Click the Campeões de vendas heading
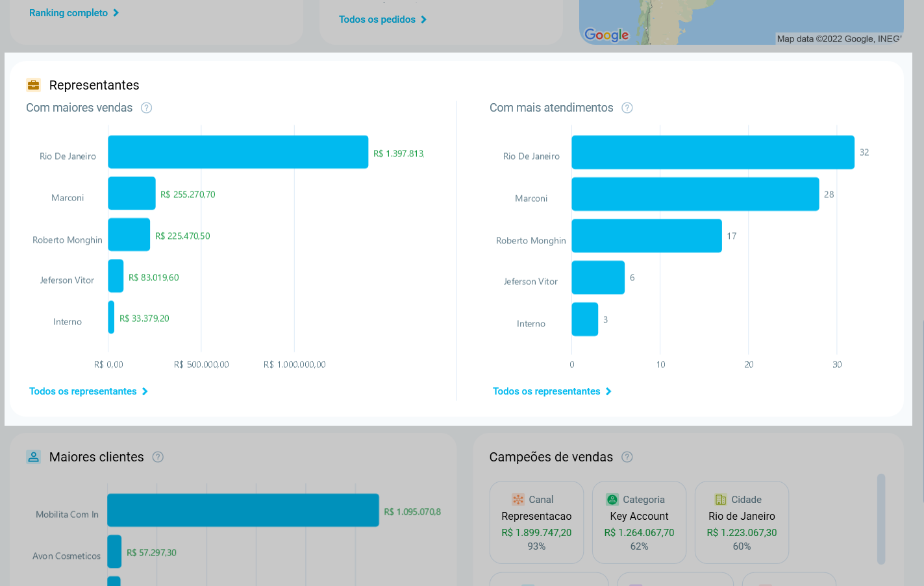924x586 pixels. (551, 457)
